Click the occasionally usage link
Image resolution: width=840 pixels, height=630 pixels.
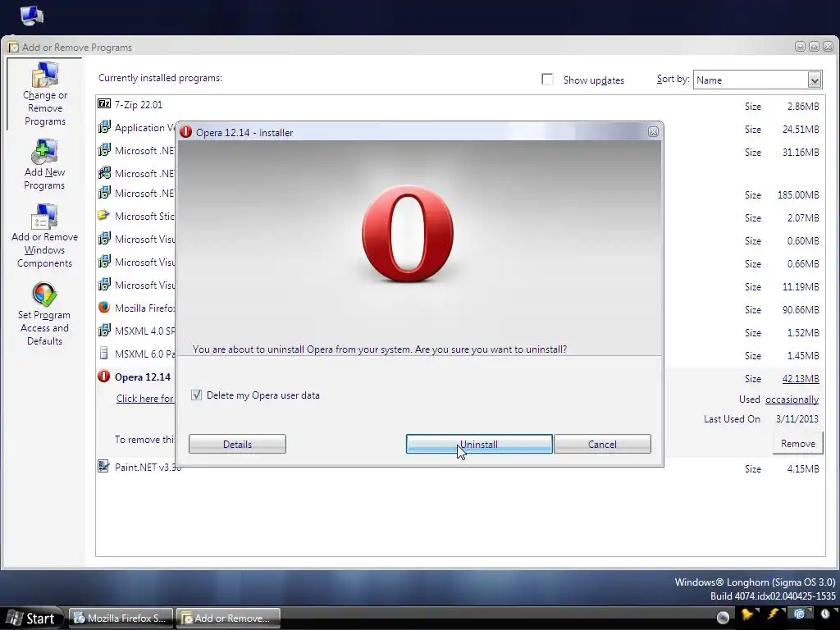point(792,399)
